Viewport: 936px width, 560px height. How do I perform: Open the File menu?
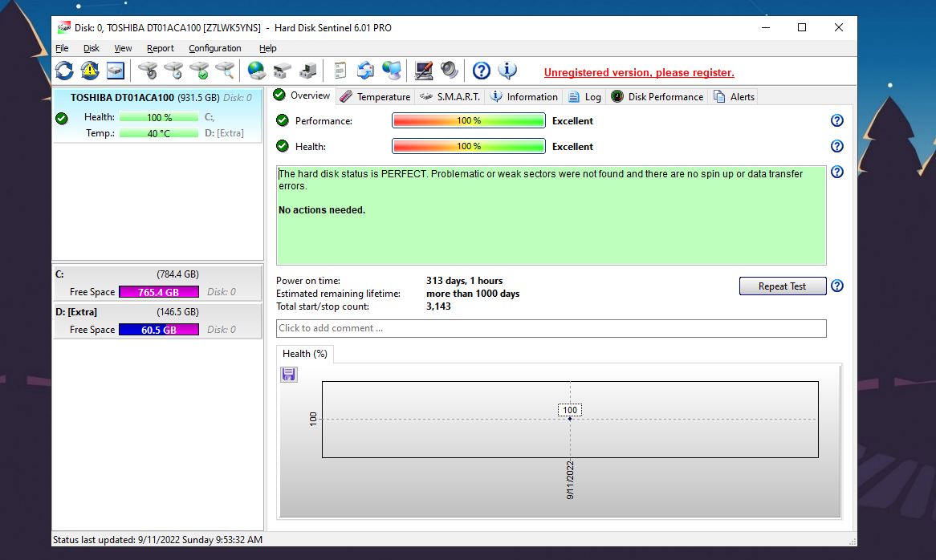click(x=62, y=48)
